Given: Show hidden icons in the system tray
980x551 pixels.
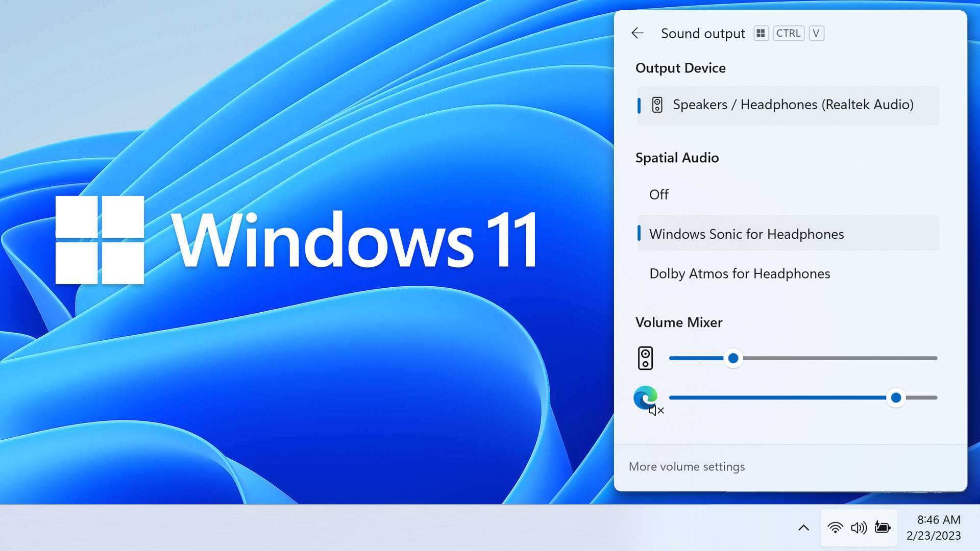Looking at the screenshot, I should coord(803,528).
